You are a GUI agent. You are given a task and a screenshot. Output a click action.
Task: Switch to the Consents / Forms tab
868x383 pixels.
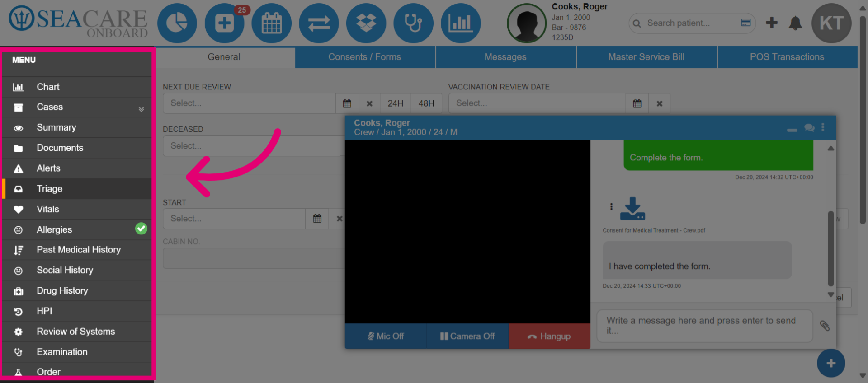365,57
